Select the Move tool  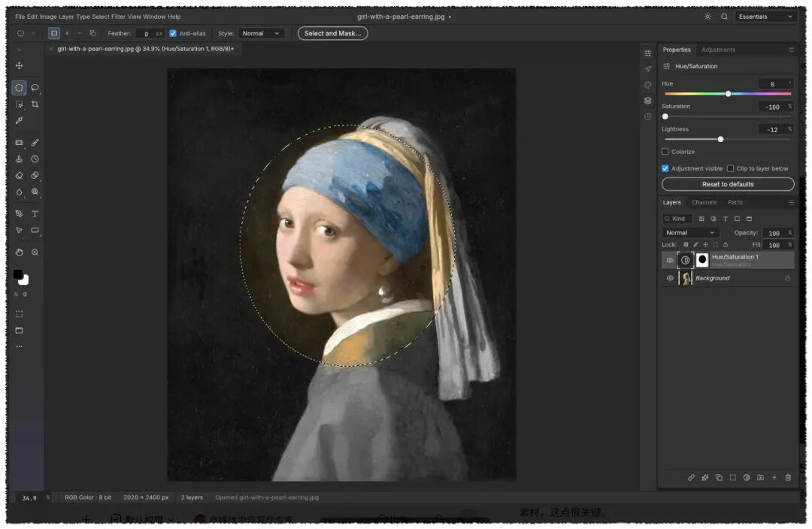pos(19,65)
